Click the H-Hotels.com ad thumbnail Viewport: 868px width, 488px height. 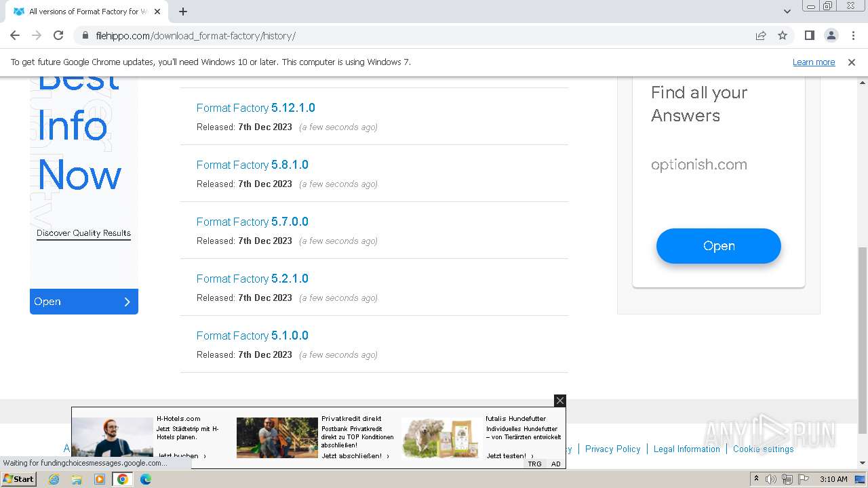(113, 437)
